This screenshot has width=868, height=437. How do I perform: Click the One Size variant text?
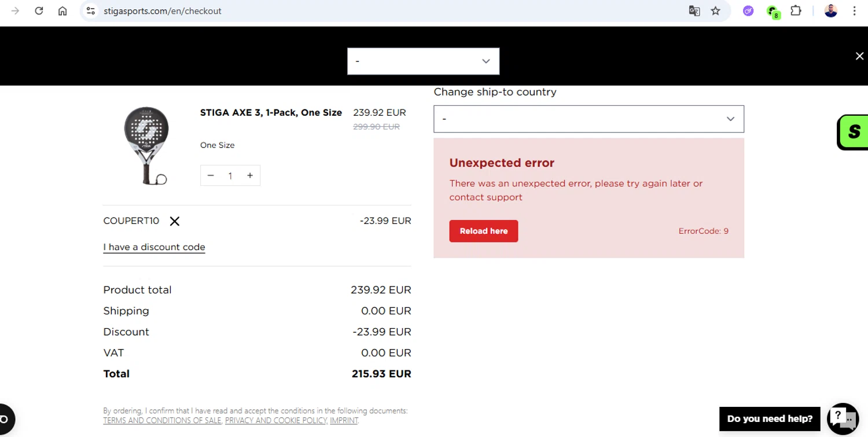(x=218, y=145)
